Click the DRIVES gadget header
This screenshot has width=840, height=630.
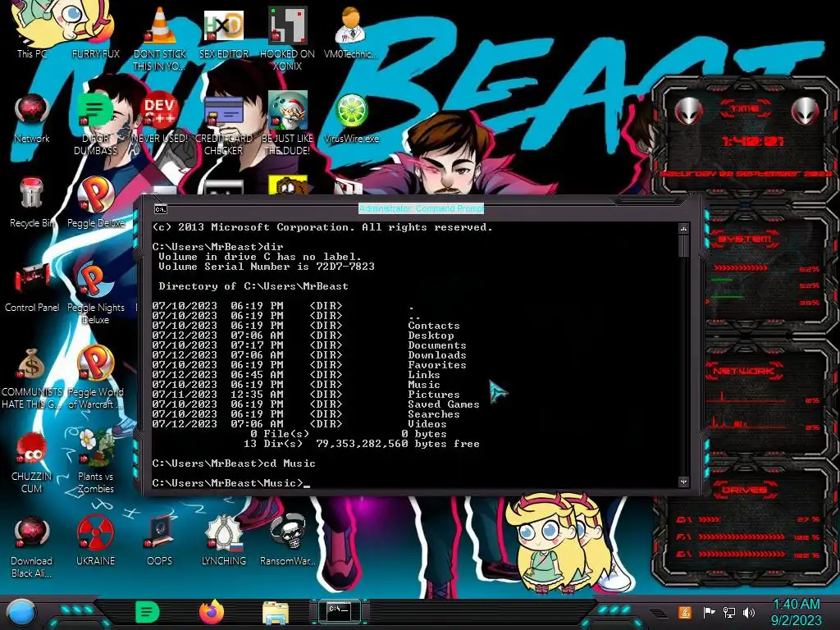[x=743, y=490]
